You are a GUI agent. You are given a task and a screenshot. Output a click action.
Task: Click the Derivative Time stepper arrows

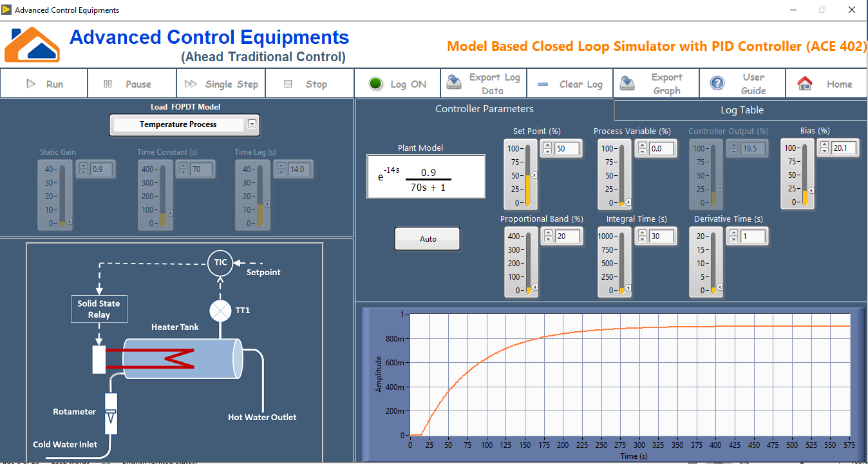[733, 237]
